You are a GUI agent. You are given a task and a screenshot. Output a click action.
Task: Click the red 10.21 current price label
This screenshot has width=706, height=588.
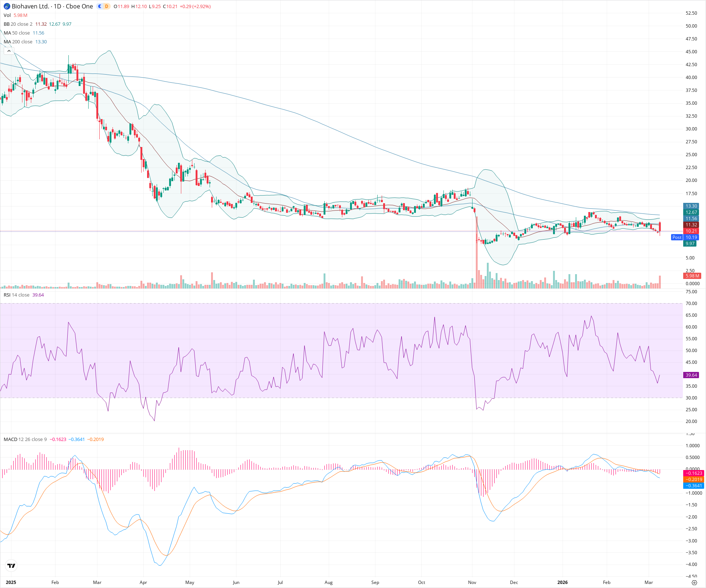click(691, 231)
